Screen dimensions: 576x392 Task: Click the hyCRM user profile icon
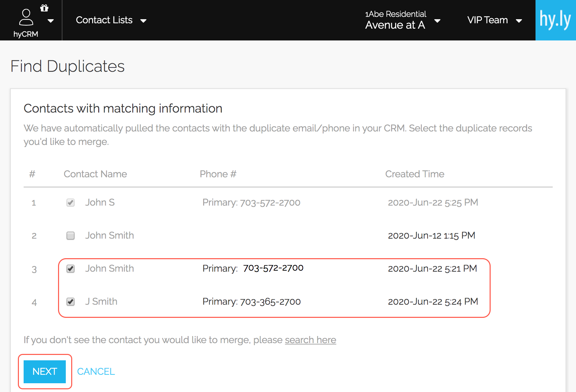[26, 18]
